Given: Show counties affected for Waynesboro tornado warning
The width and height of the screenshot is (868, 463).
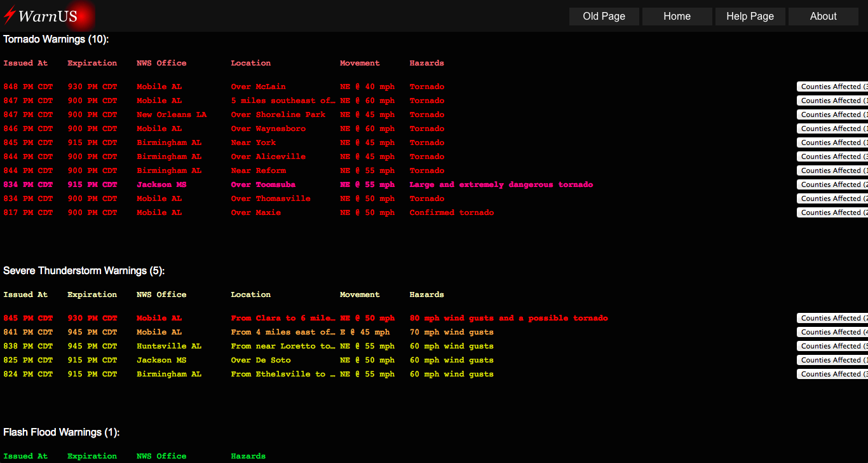Looking at the screenshot, I should (832, 128).
